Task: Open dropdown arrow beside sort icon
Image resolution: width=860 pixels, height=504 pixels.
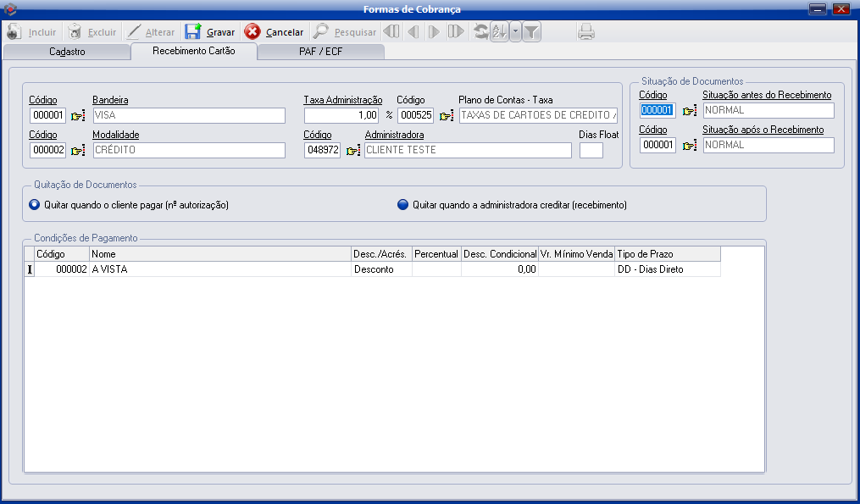Action: coord(515,32)
